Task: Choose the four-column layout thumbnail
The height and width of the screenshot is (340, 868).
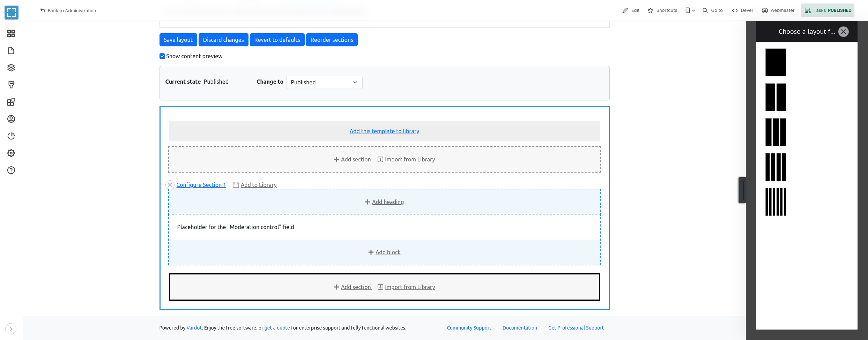Action: click(x=776, y=167)
